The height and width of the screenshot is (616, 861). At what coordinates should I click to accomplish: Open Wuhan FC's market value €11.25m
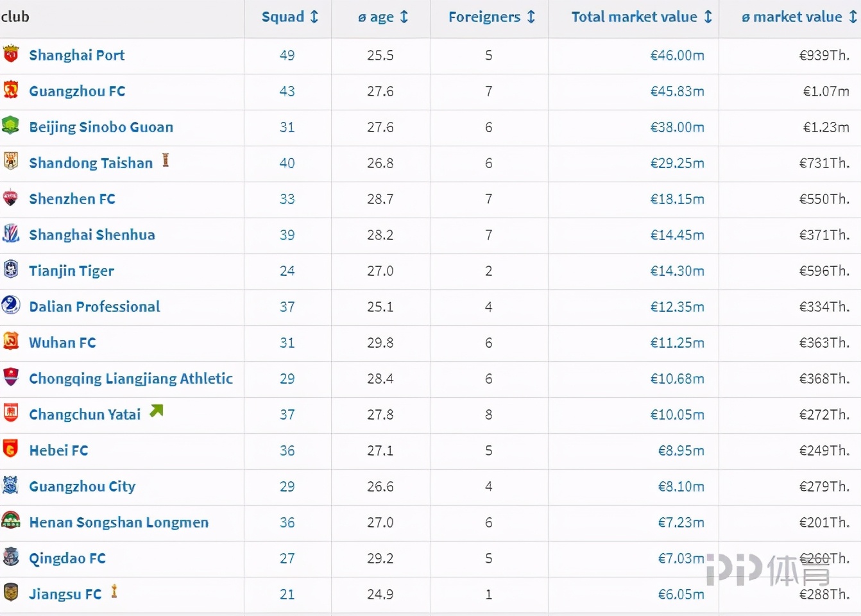(x=677, y=343)
